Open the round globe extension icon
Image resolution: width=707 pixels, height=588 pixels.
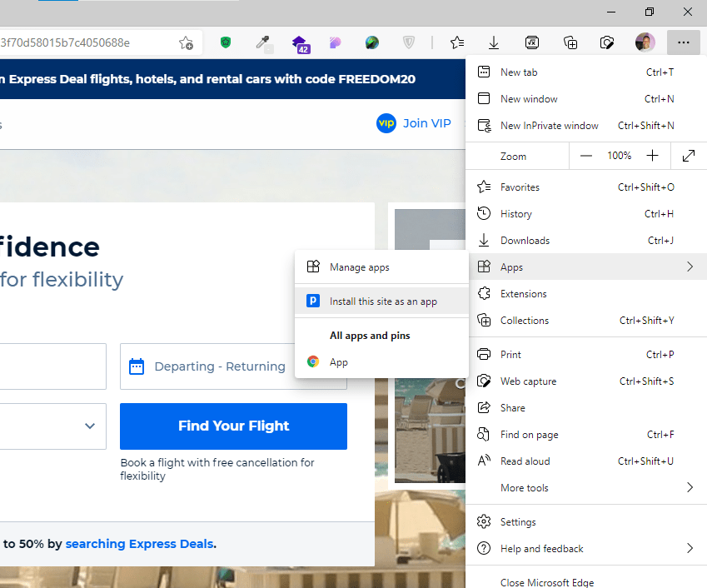pyautogui.click(x=372, y=42)
